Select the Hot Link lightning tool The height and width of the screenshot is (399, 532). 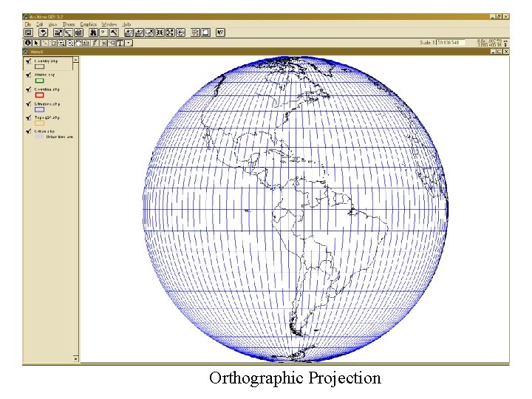pos(95,43)
